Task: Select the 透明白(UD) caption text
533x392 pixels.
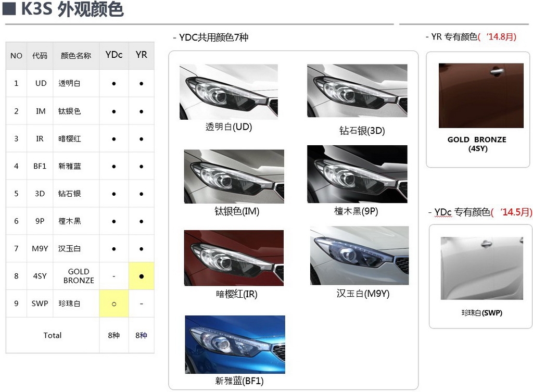Action: pyautogui.click(x=229, y=127)
